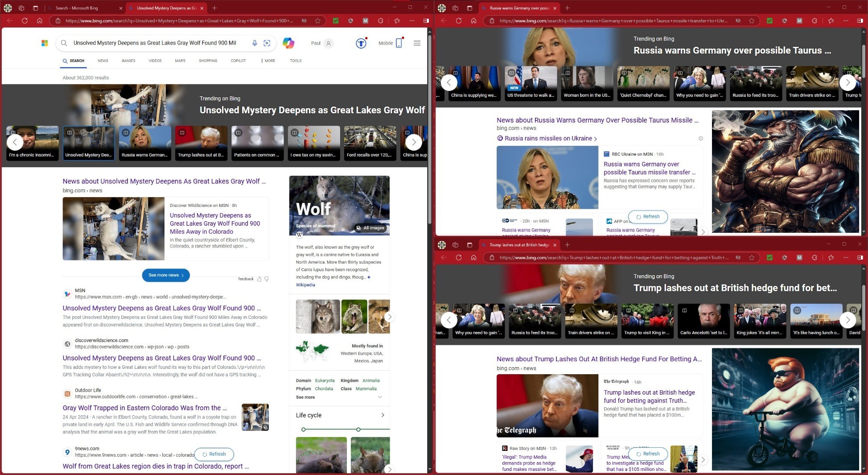Show next wolf images with chevron
868x475 pixels.
point(389,317)
